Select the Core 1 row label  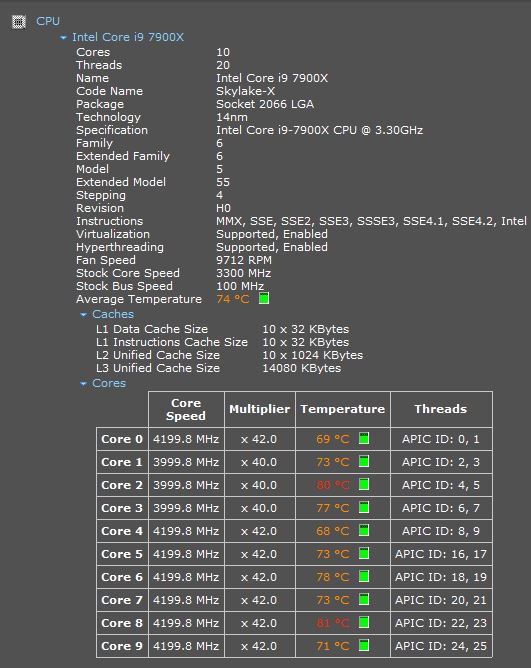click(x=122, y=462)
